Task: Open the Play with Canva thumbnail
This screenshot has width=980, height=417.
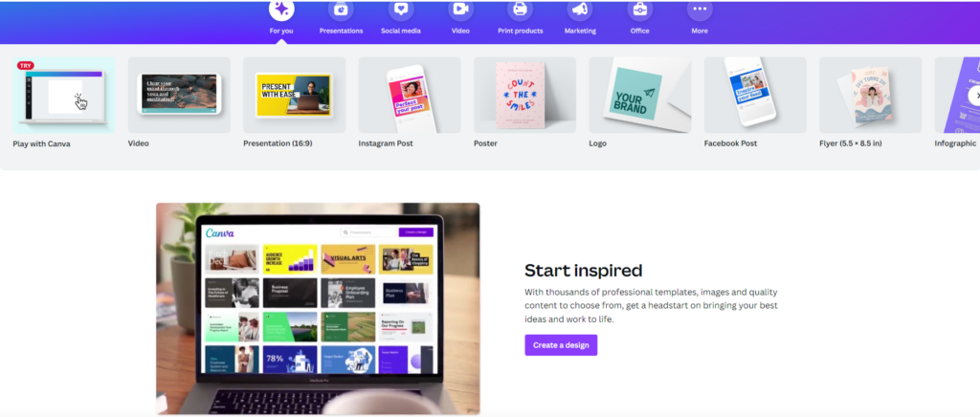Action: tap(64, 95)
